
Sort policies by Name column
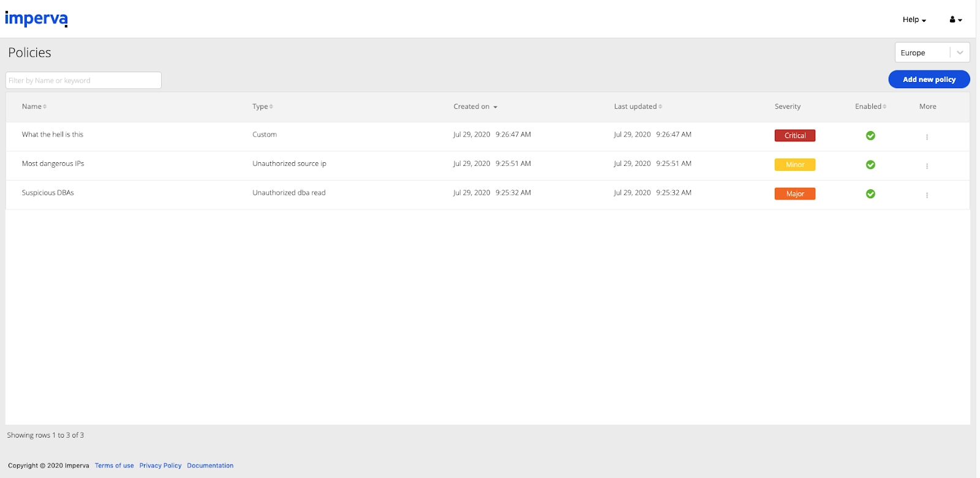pyautogui.click(x=34, y=106)
